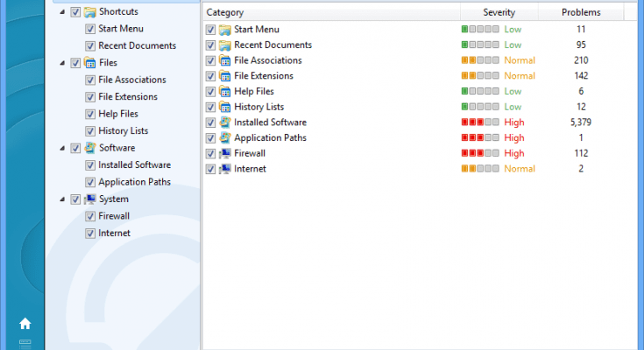644x350 pixels.
Task: Click the Firewall monitor icon in results list
Action: (225, 153)
